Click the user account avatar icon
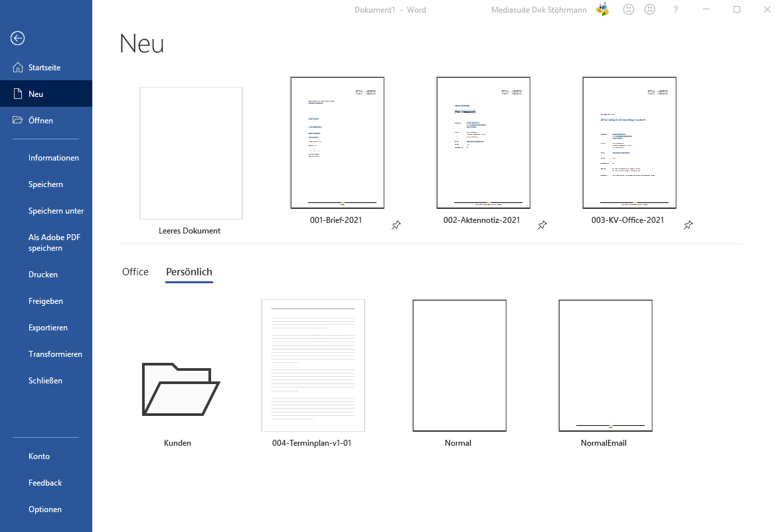Screen dimensions: 782x532 (602, 9)
